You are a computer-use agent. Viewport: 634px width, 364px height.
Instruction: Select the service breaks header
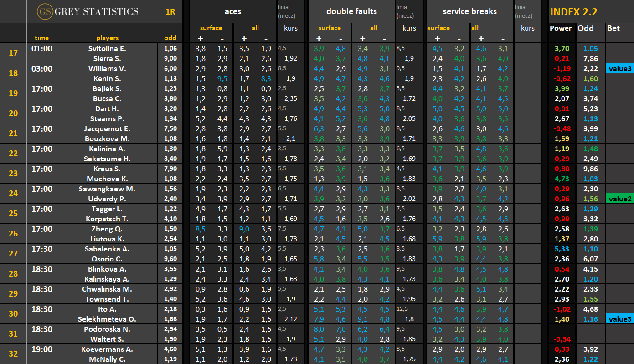click(x=469, y=11)
